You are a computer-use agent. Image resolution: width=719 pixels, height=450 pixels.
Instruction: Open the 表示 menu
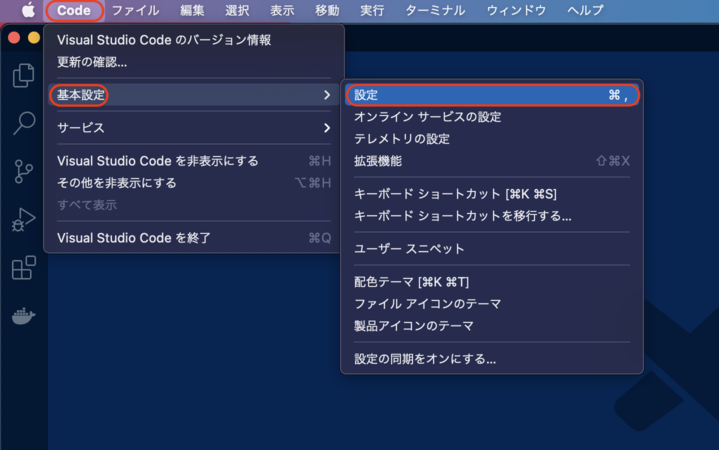click(x=282, y=10)
